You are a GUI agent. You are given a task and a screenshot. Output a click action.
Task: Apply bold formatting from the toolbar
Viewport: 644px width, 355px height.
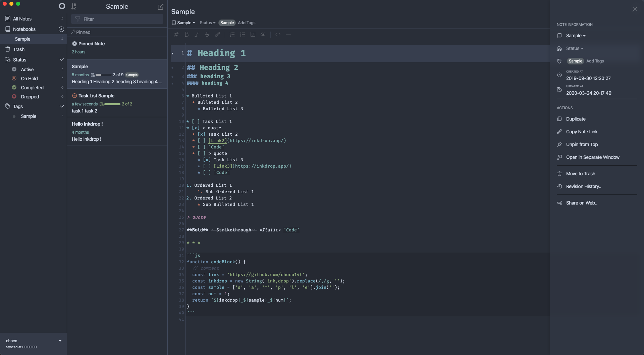click(187, 34)
